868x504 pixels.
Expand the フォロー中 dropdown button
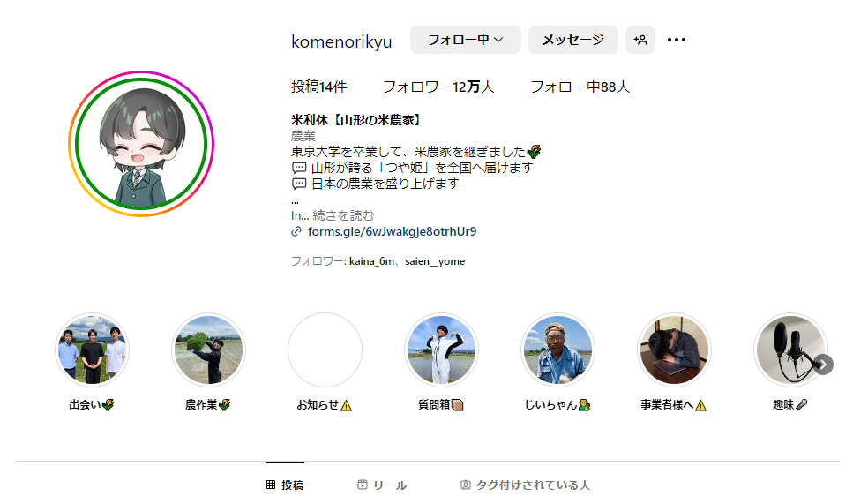pyautogui.click(x=465, y=40)
